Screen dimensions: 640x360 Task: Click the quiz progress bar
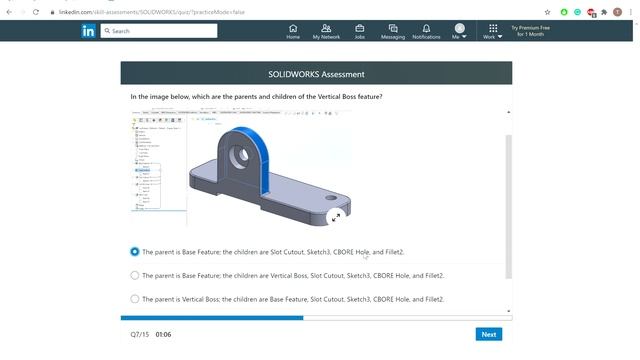pos(316,318)
